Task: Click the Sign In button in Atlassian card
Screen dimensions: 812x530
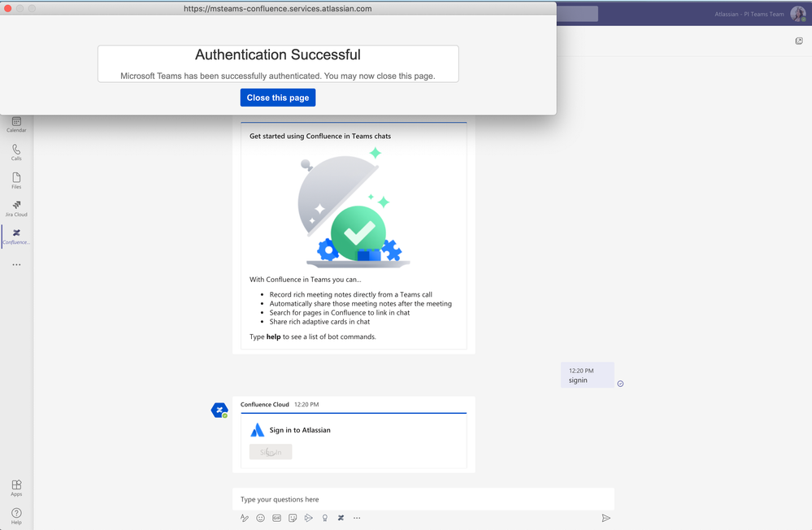Action: pyautogui.click(x=271, y=452)
